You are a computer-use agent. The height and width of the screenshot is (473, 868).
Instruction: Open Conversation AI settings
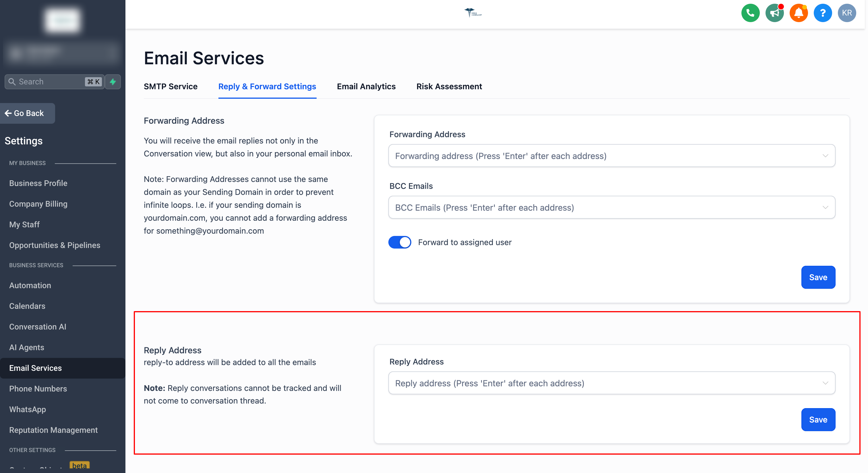point(37,327)
